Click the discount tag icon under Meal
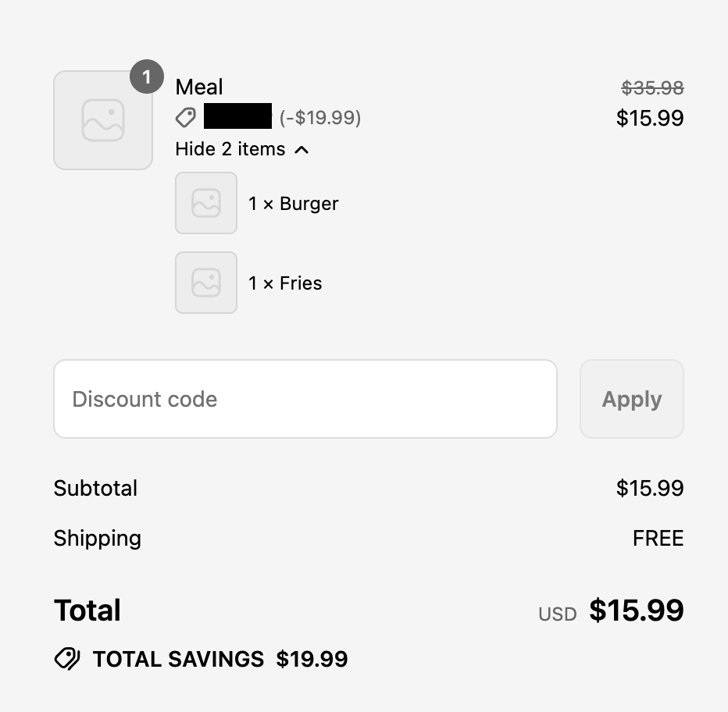The width and height of the screenshot is (728, 712). (x=186, y=118)
